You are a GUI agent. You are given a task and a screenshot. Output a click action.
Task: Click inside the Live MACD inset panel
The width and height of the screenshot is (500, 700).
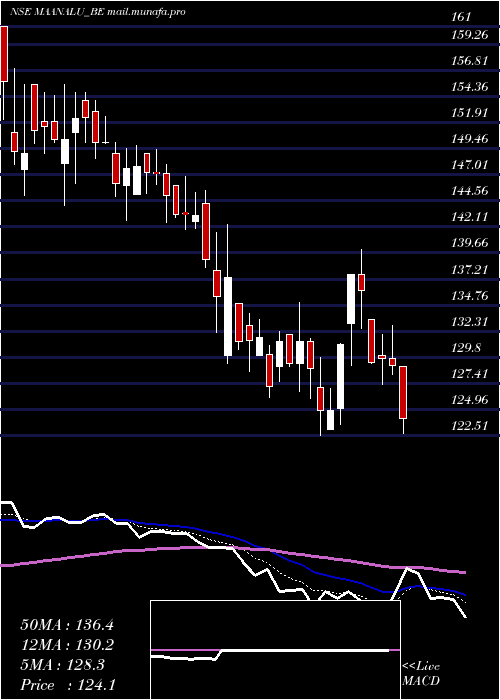(275, 650)
